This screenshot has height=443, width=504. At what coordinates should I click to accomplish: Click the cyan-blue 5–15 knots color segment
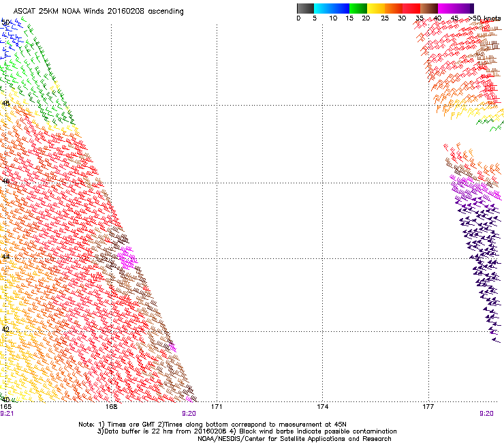pyautogui.click(x=332, y=8)
